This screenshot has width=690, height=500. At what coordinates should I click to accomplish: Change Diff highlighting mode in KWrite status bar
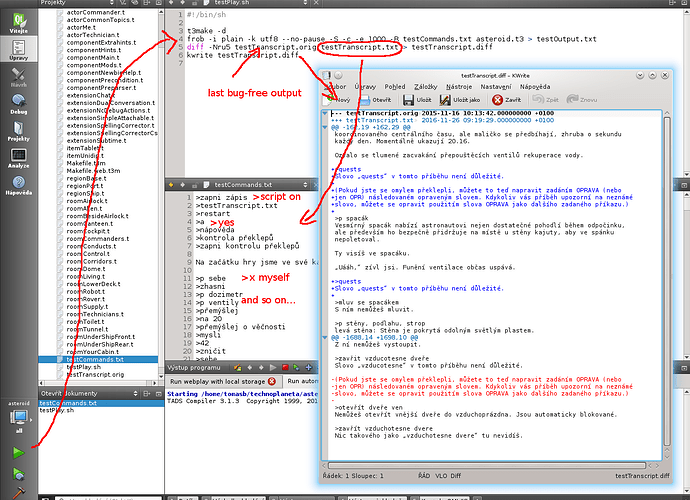[456, 476]
